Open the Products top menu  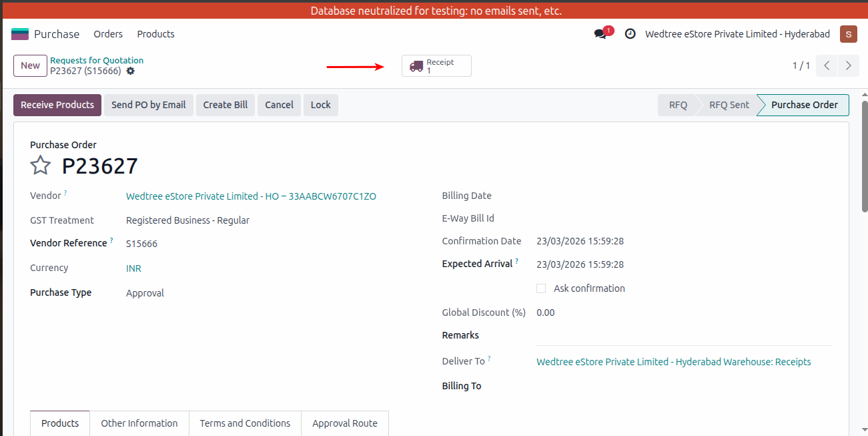pyautogui.click(x=155, y=34)
